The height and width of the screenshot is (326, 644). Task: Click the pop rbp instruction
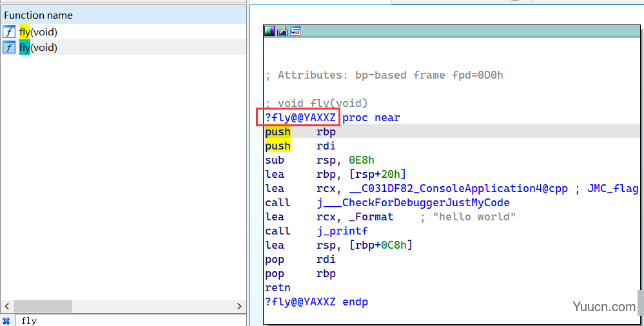point(300,273)
